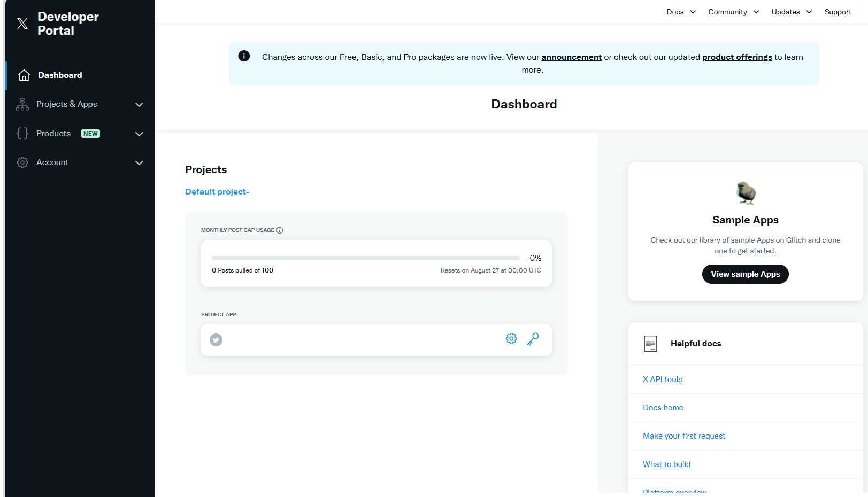Open the announcement link in banner
868x497 pixels.
pyautogui.click(x=572, y=57)
